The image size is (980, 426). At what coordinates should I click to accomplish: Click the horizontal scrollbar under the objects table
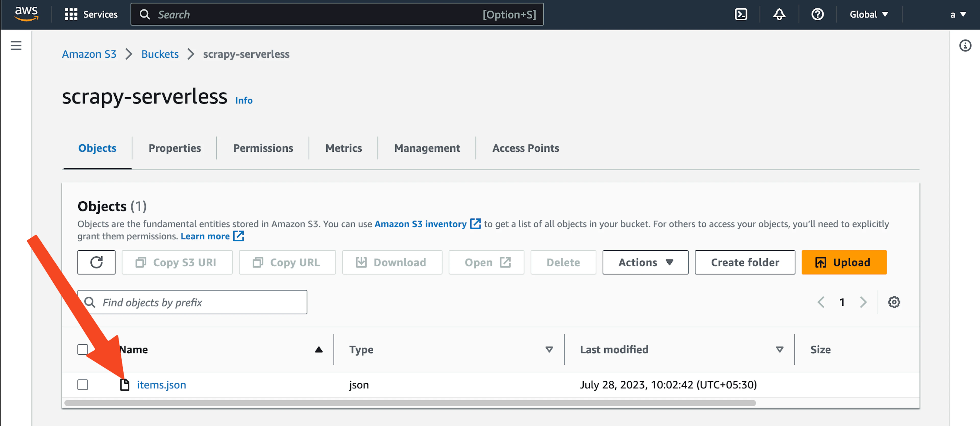410,403
